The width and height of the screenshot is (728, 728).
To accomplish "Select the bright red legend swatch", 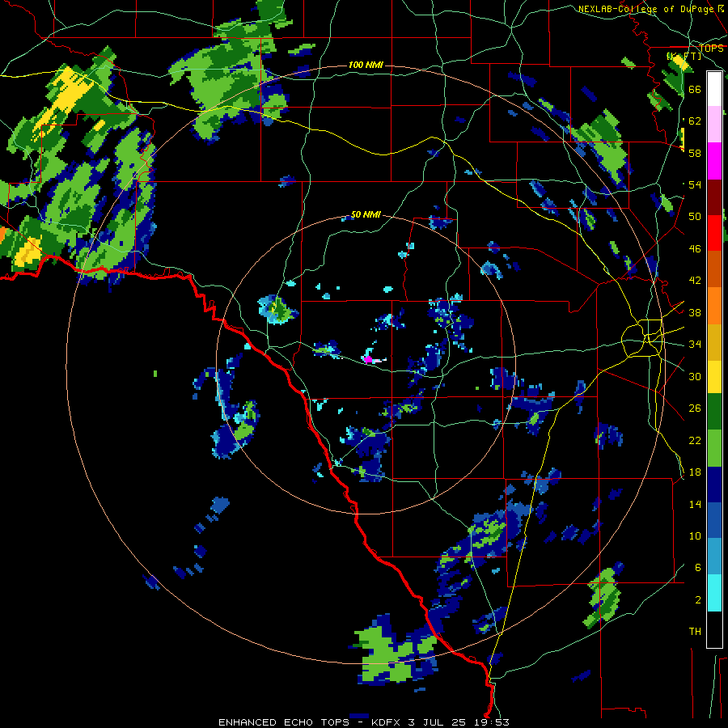I will click(x=714, y=233).
